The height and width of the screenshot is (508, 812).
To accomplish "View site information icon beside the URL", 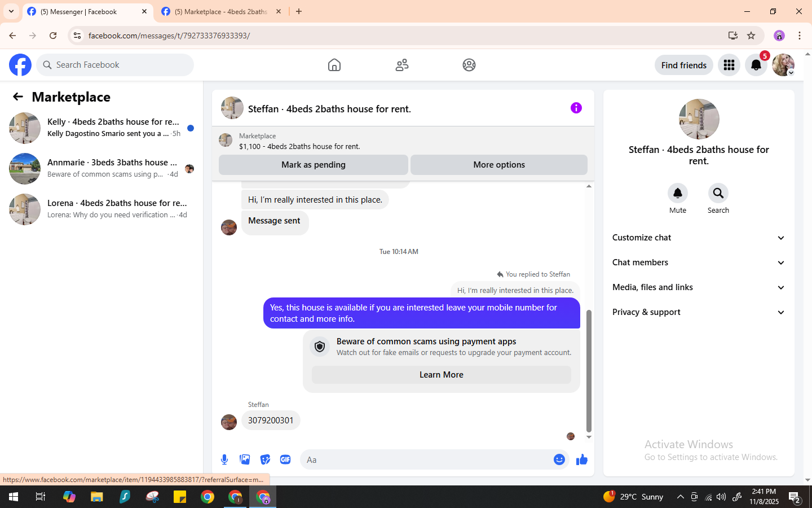I will pyautogui.click(x=77, y=36).
